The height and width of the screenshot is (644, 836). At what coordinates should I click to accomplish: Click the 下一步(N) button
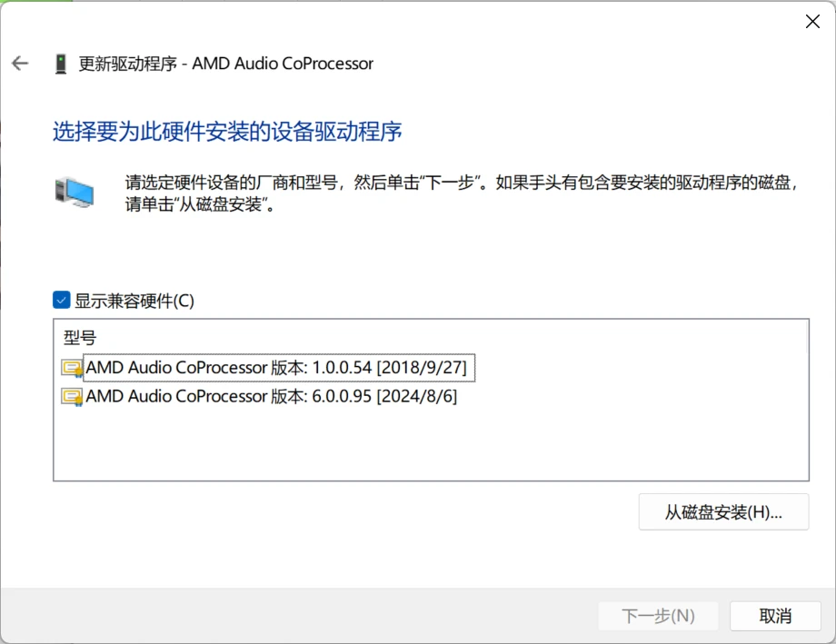click(658, 616)
